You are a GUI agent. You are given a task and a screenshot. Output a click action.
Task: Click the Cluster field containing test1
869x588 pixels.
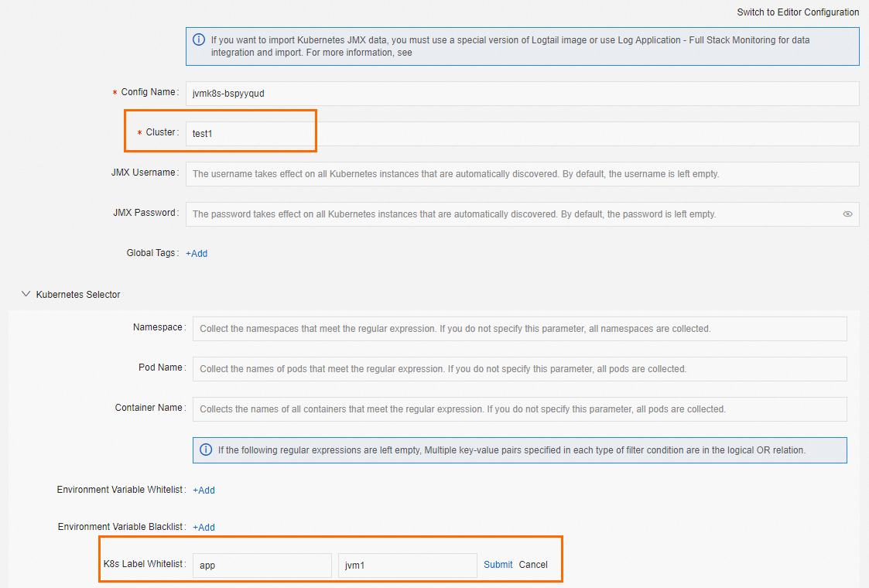pyautogui.click(x=522, y=134)
